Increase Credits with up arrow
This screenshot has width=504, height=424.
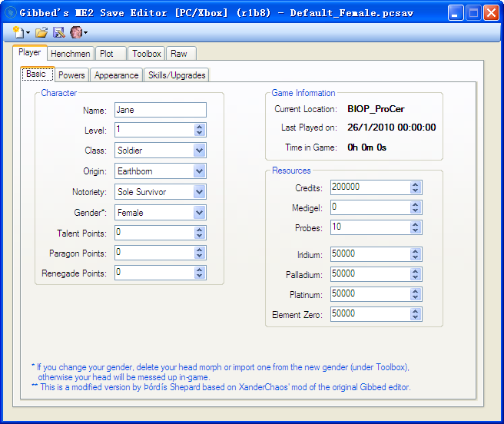point(416,184)
